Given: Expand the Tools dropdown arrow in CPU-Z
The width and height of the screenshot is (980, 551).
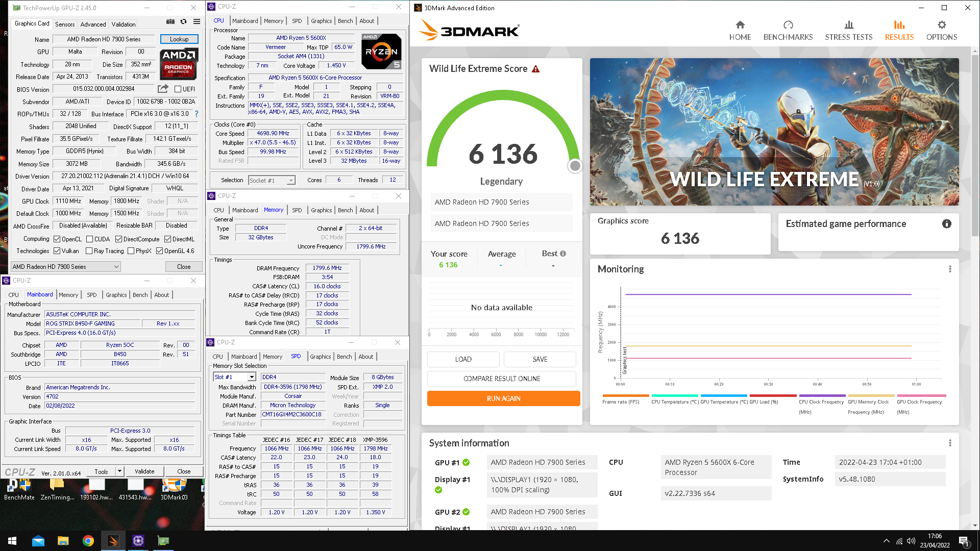Looking at the screenshot, I should pyautogui.click(x=119, y=471).
